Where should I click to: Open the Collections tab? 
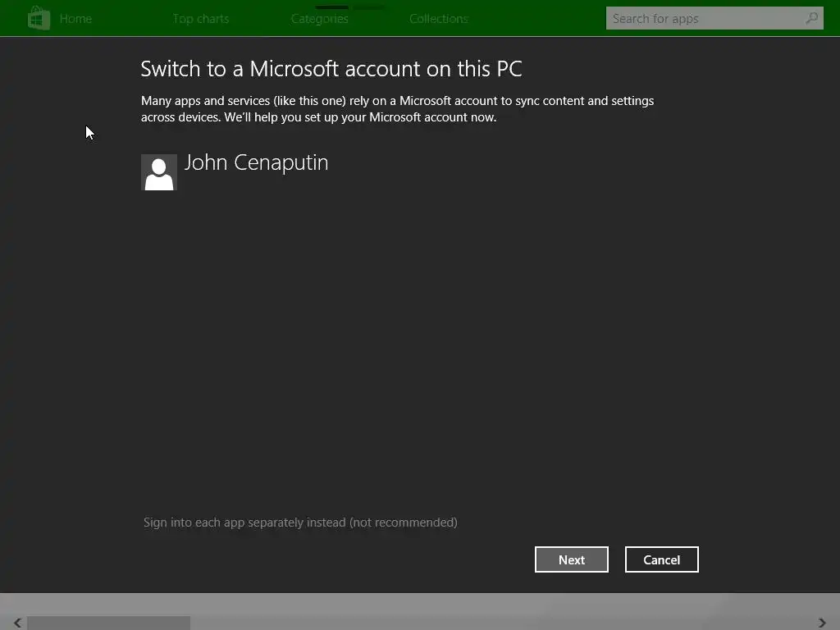(439, 19)
